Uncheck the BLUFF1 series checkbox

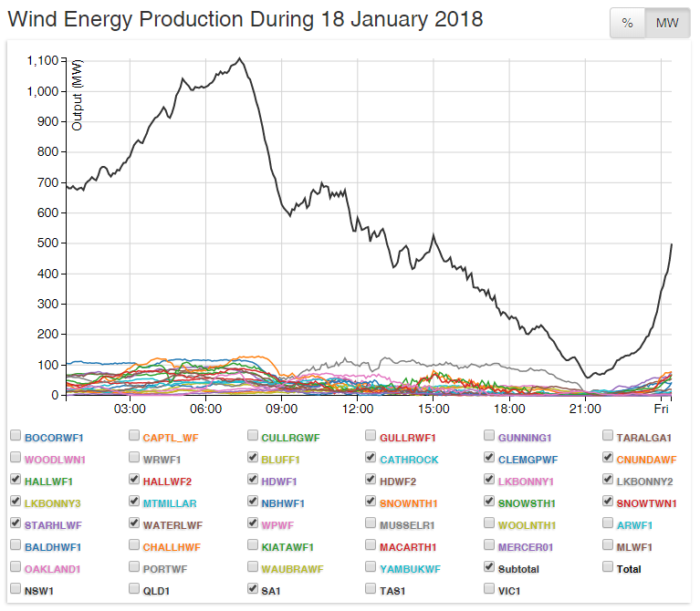tap(253, 459)
